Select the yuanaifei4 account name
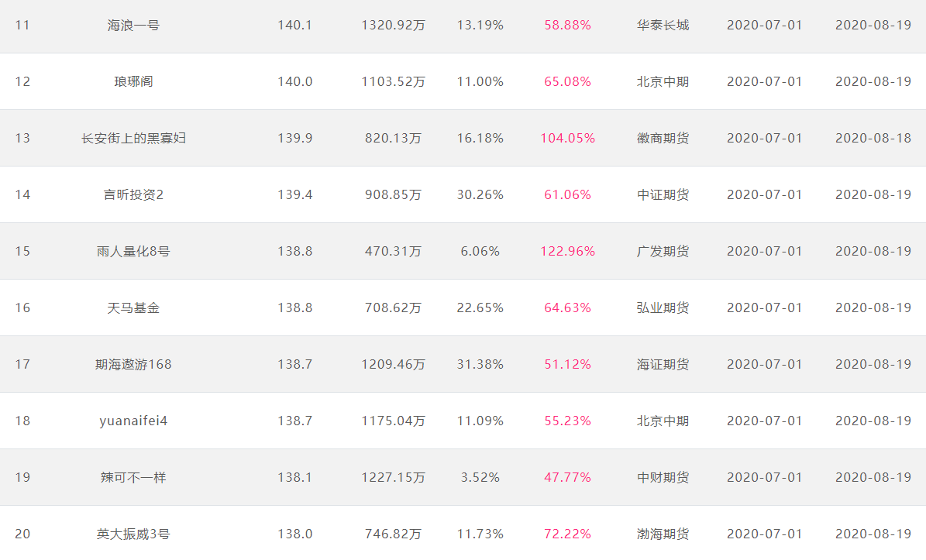This screenshot has width=926, height=560. [x=133, y=421]
